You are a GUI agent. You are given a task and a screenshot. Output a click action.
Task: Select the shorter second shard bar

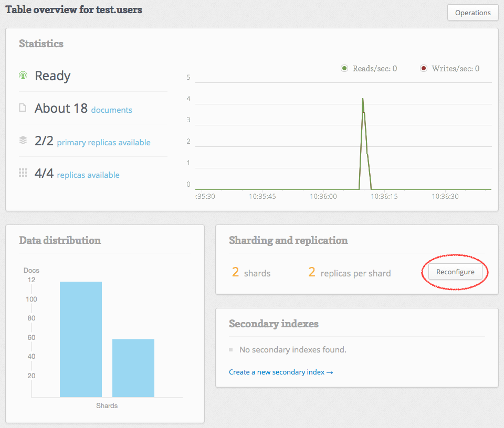[x=133, y=368]
